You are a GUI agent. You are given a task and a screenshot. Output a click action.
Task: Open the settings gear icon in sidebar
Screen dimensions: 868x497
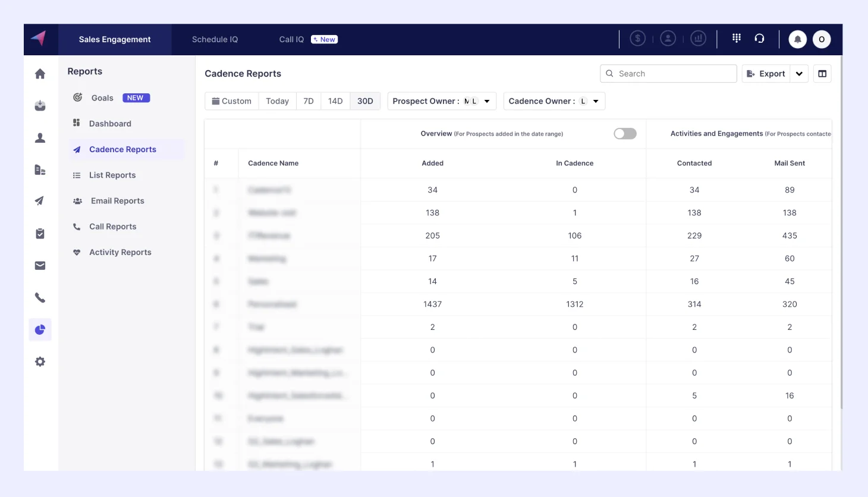40,362
